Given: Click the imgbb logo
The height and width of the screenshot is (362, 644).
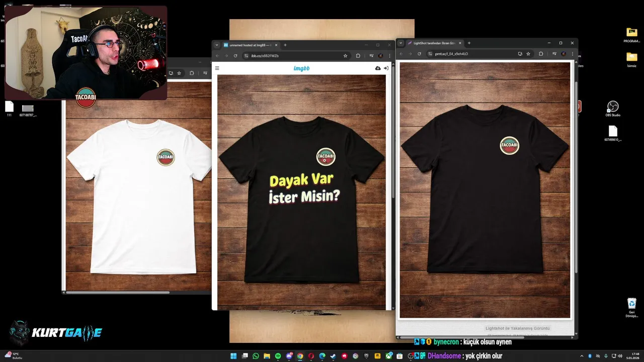Looking at the screenshot, I should pyautogui.click(x=301, y=68).
